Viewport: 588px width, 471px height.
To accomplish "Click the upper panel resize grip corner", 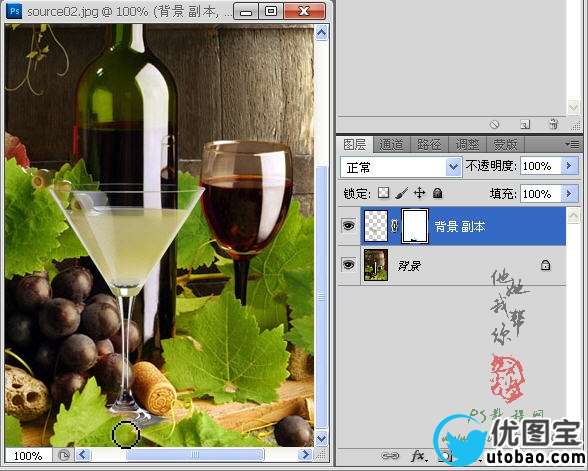I will pyautogui.click(x=576, y=126).
